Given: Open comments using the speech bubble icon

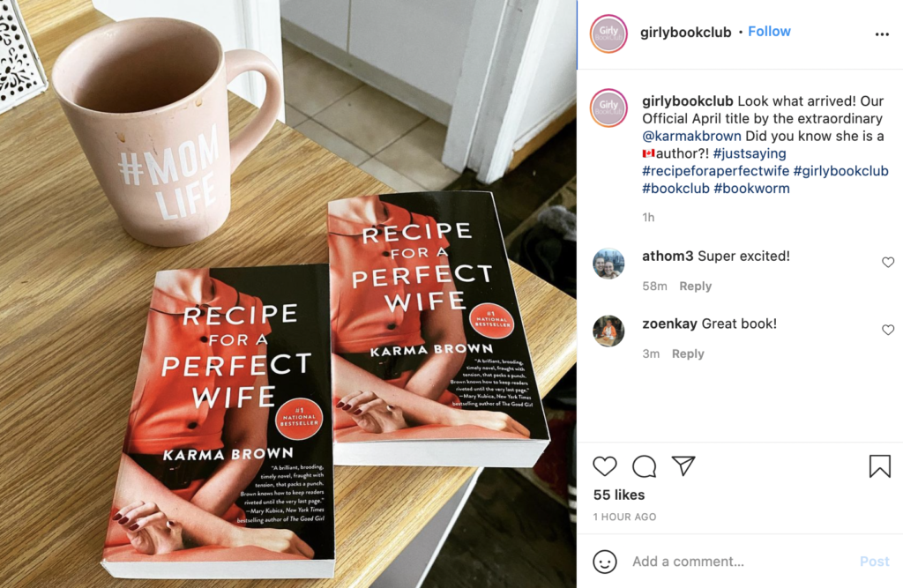Looking at the screenshot, I should click(x=643, y=466).
